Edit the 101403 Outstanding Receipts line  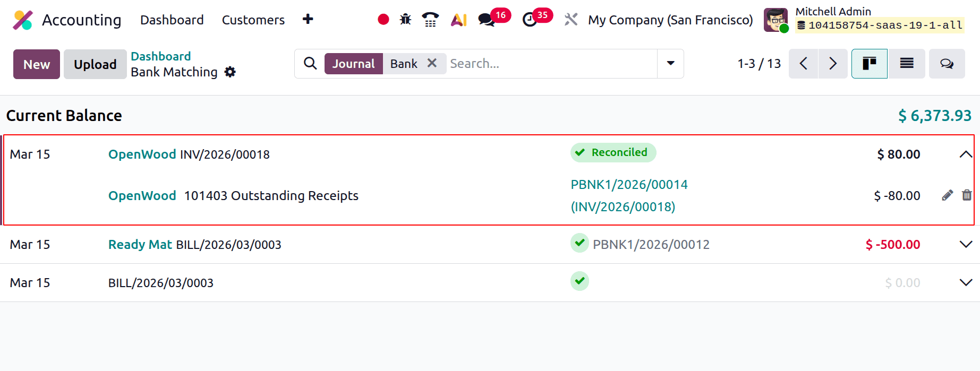[947, 195]
